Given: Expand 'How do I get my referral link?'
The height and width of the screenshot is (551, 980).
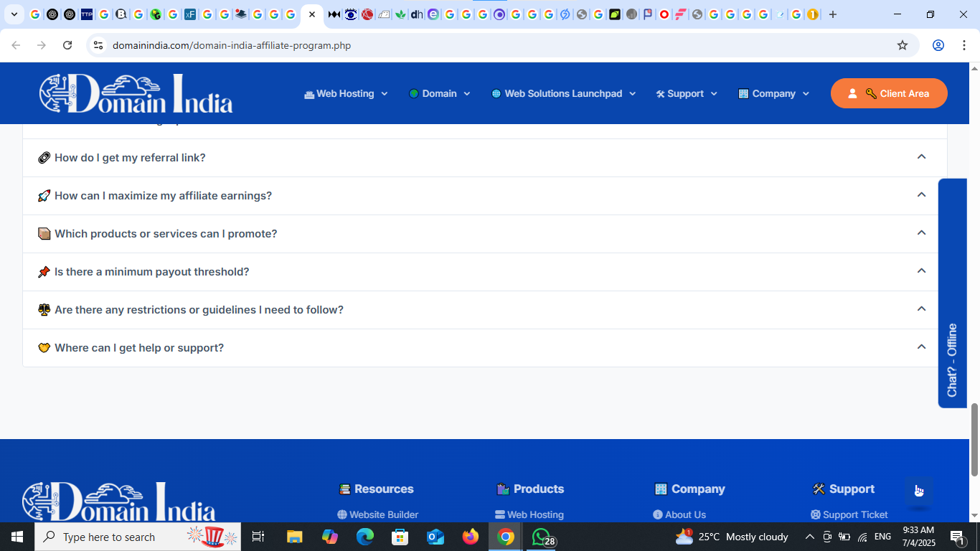Looking at the screenshot, I should coord(485,158).
